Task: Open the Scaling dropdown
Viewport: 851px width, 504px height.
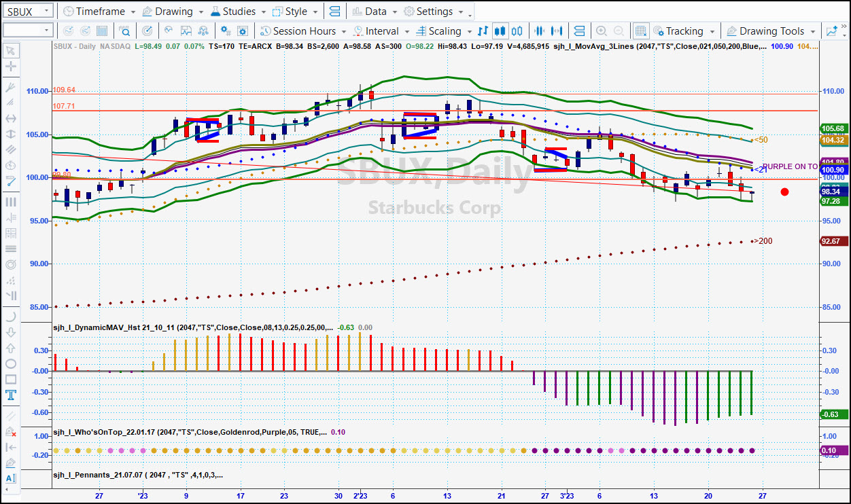Action: pyautogui.click(x=443, y=31)
